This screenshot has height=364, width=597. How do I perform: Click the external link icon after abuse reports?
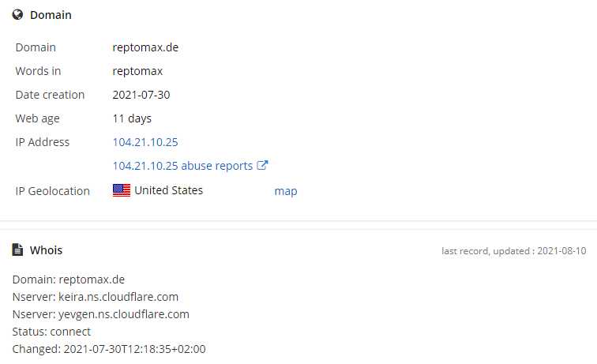262,165
